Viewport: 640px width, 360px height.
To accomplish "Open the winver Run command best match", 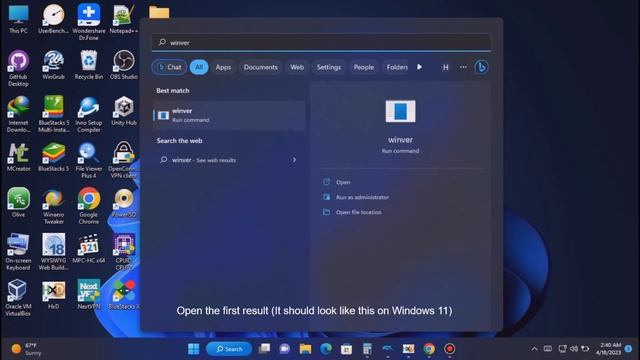I will click(229, 115).
